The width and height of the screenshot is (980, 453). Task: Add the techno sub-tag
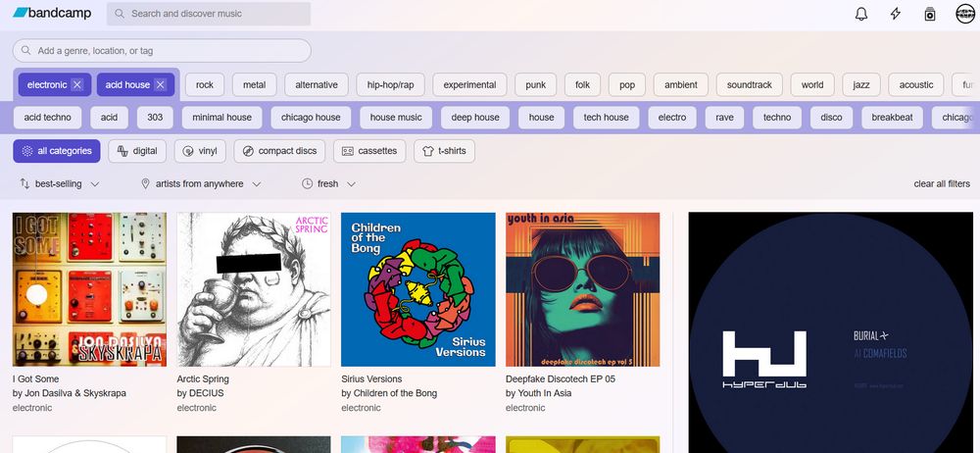click(777, 117)
